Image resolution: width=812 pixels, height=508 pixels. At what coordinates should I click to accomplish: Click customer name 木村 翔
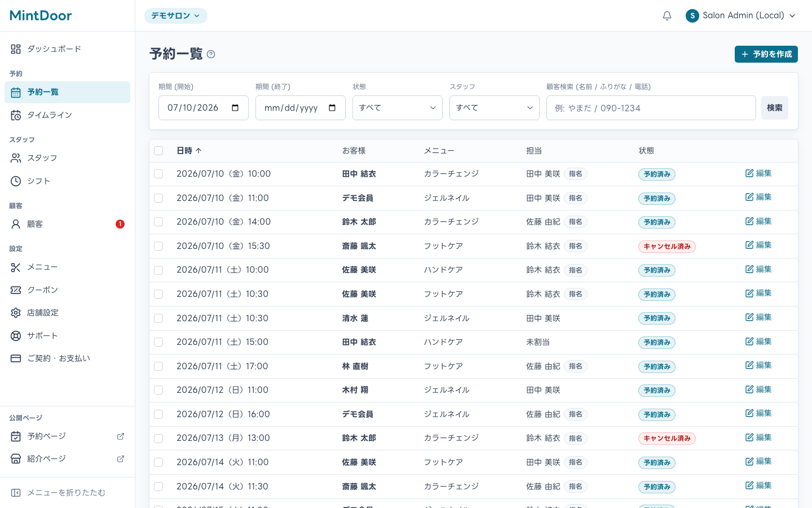(355, 390)
